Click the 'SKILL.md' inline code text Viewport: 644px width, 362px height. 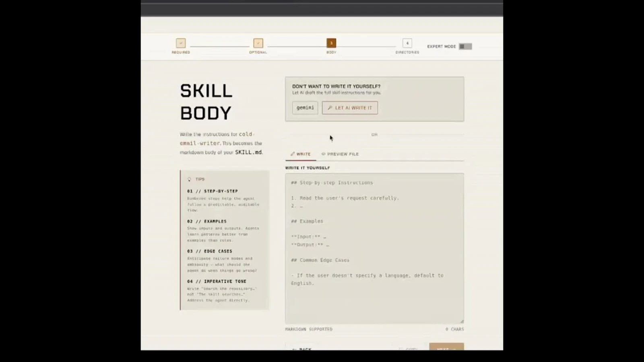click(248, 152)
